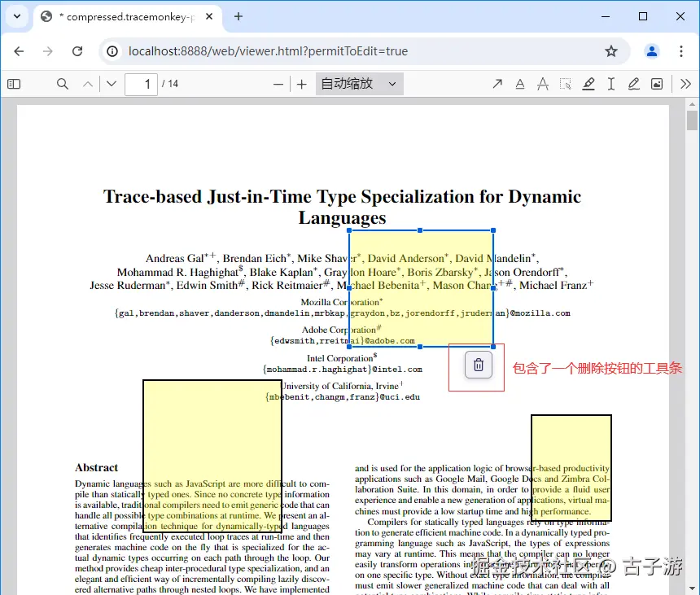The width and height of the screenshot is (700, 595).
Task: Select the strikethrough text tool
Action: [543, 84]
